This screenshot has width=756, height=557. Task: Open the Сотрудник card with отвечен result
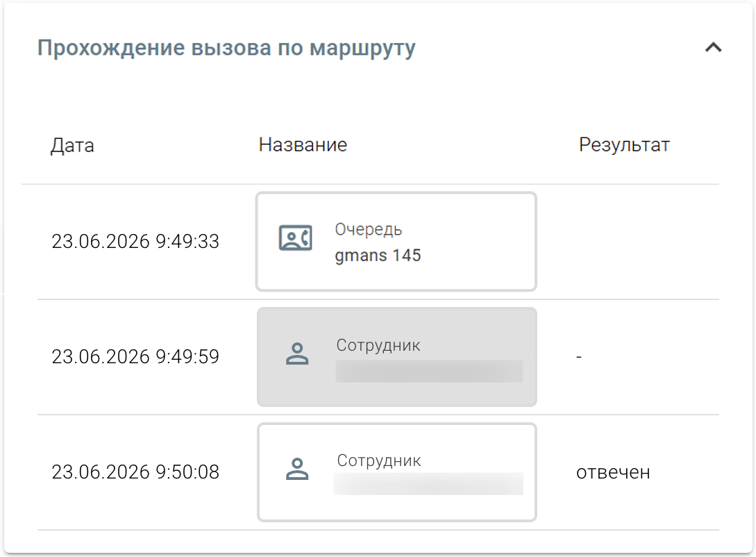pyautogui.click(x=397, y=472)
